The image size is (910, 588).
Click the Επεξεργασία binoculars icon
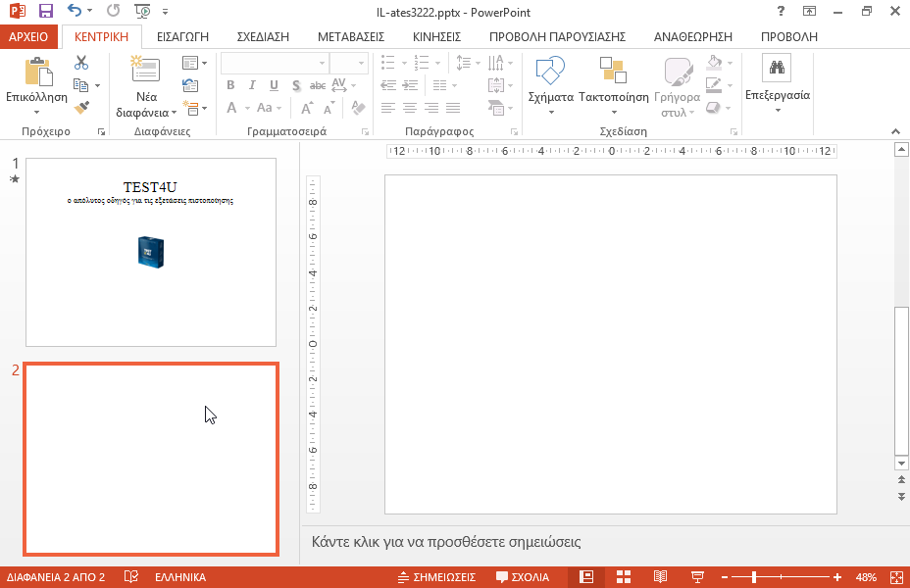[x=777, y=68]
